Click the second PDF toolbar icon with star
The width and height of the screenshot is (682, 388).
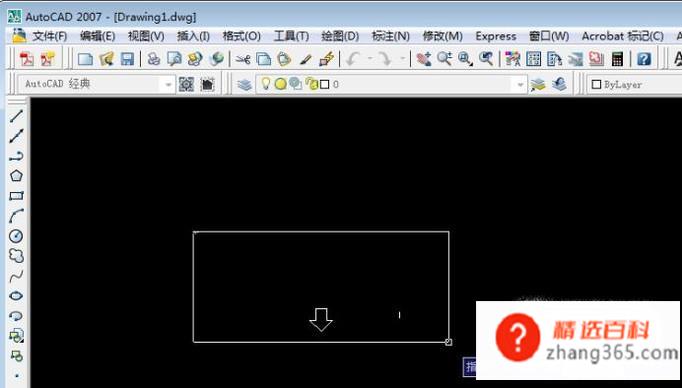48,59
